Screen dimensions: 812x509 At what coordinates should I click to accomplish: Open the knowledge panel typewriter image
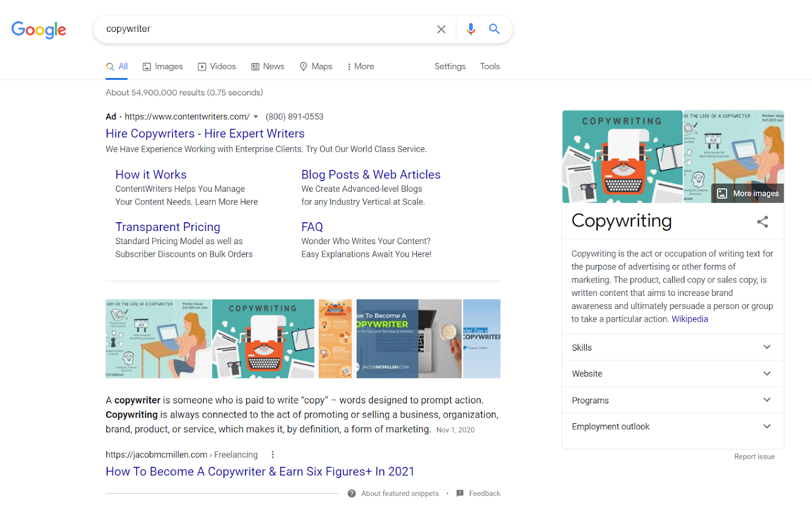click(x=622, y=157)
